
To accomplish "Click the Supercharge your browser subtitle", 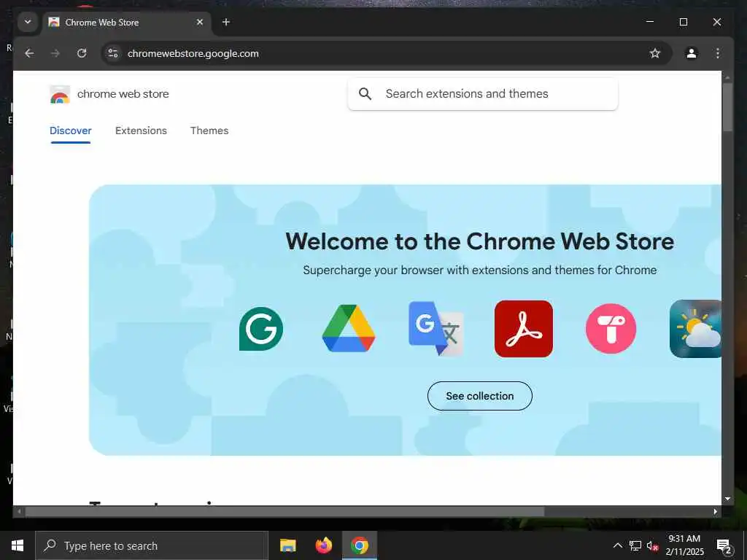I will tap(480, 270).
